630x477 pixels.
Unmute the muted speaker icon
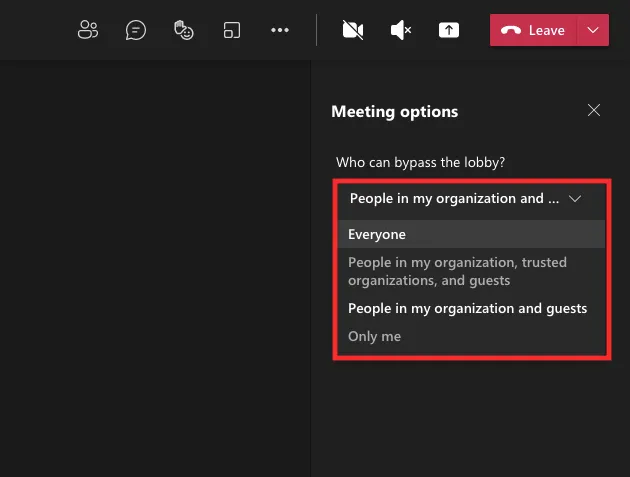401,30
